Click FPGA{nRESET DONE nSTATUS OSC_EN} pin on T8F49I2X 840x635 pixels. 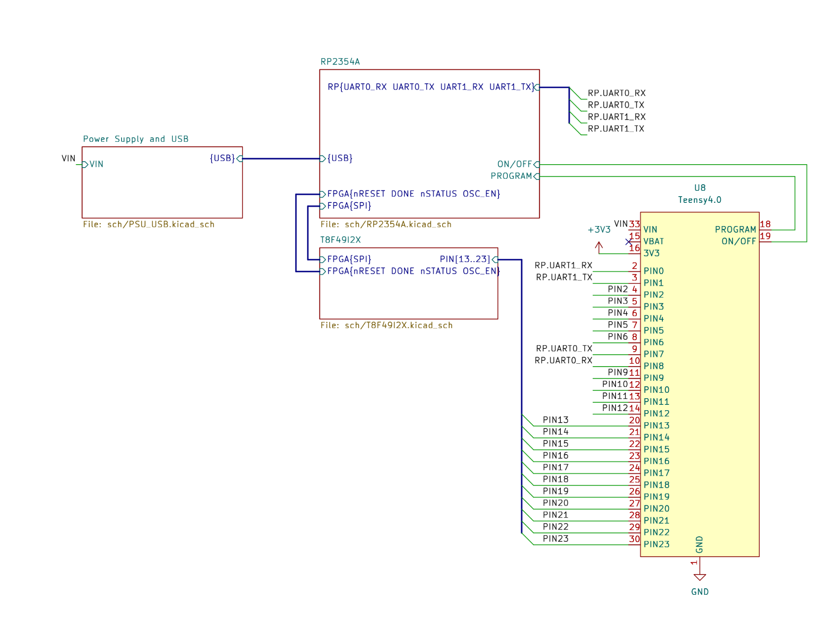(410, 272)
